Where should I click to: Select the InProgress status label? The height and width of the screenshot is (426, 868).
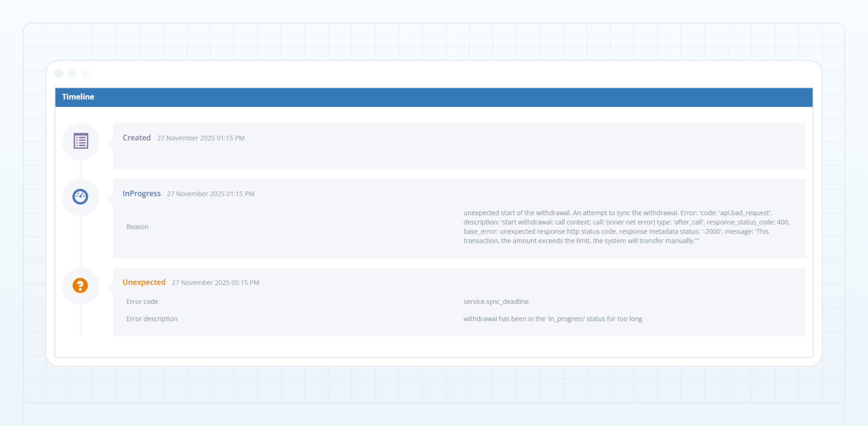(x=141, y=194)
